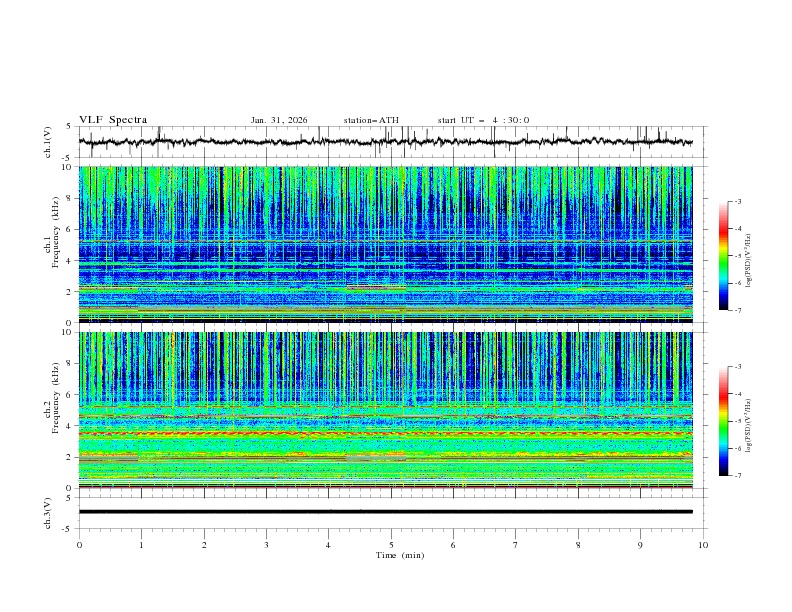Click the '0' tick on the time axis
Viewport: 792px width, 612px height.
pos(79,545)
